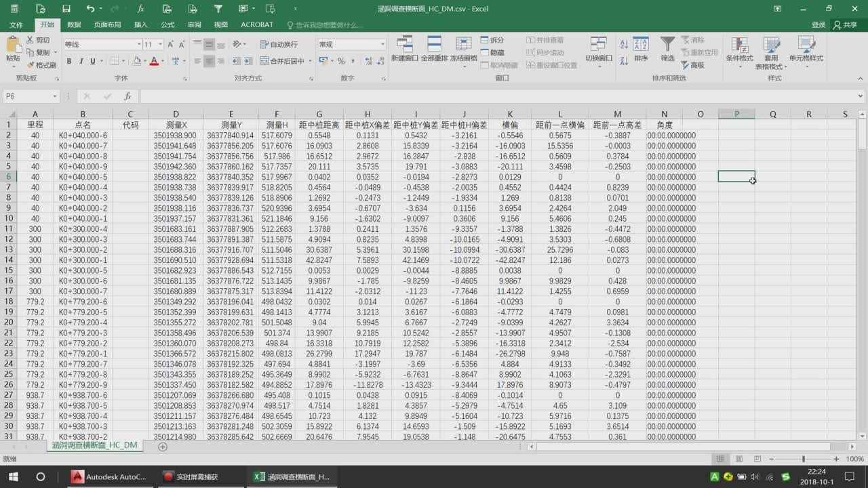
Task: Open the 文件 (File) tab
Action: coord(16,25)
